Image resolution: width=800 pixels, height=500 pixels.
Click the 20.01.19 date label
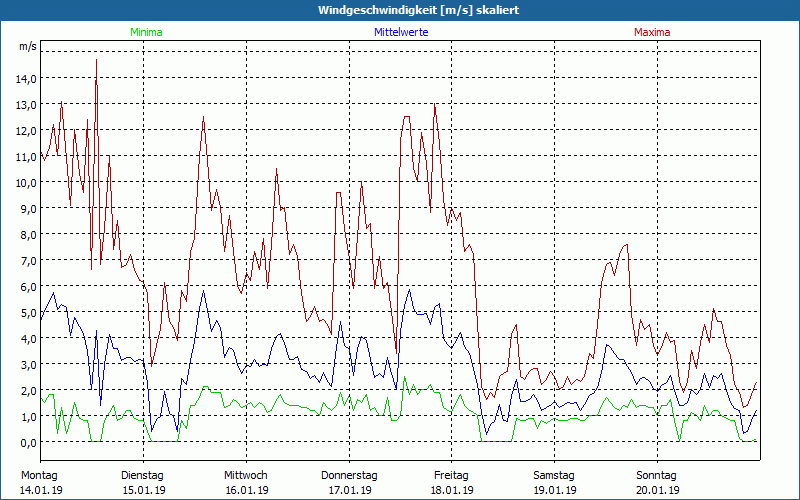tap(657, 490)
